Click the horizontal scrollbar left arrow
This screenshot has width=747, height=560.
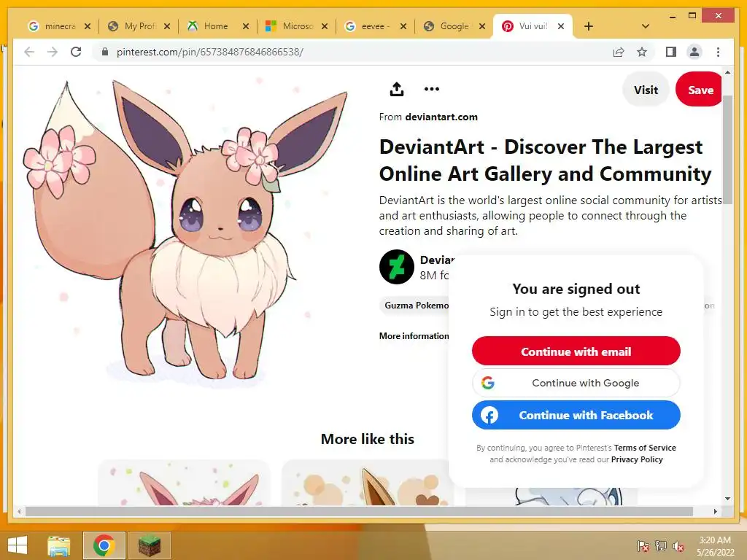click(x=19, y=511)
